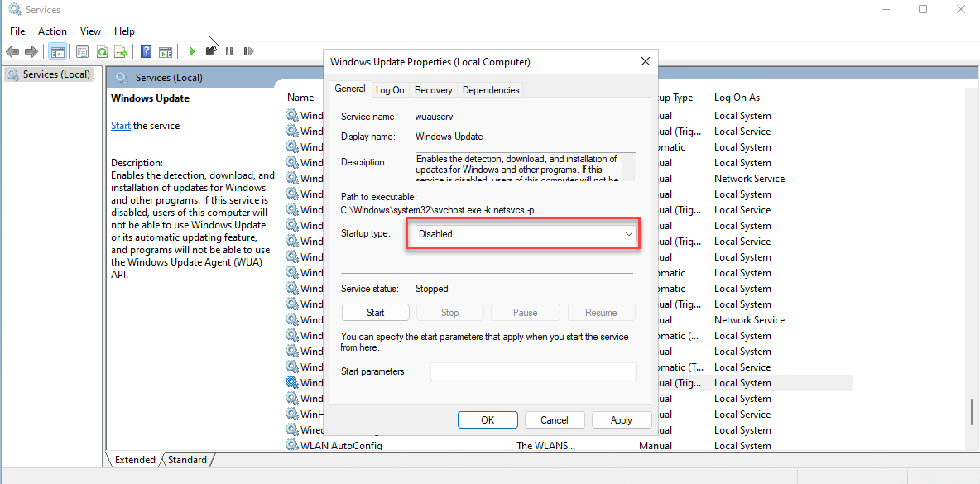Click the 'Windows Update' display name value
Screen dimensions: 980x484
click(449, 137)
